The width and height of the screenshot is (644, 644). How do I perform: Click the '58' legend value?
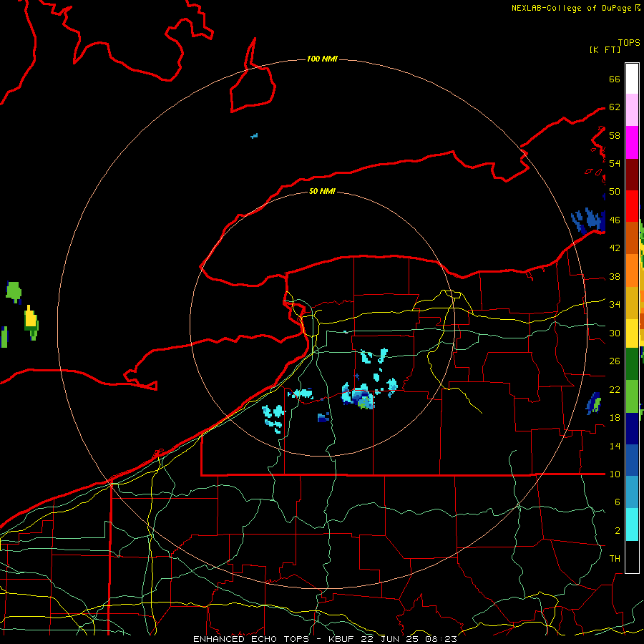coord(615,135)
